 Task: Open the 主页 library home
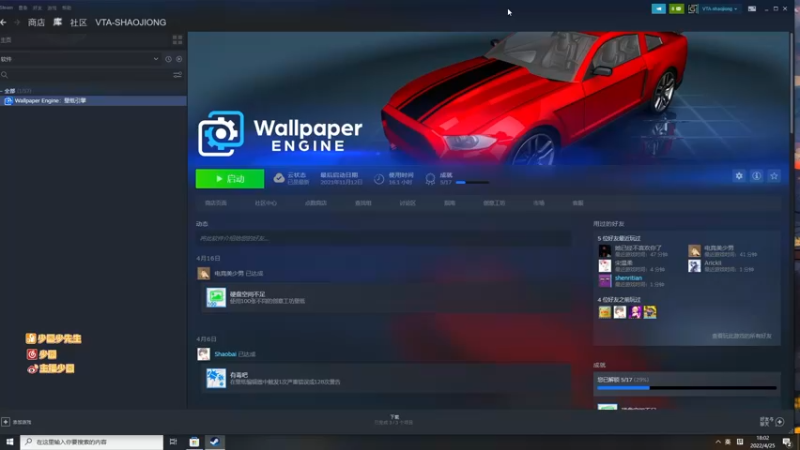pos(6,40)
